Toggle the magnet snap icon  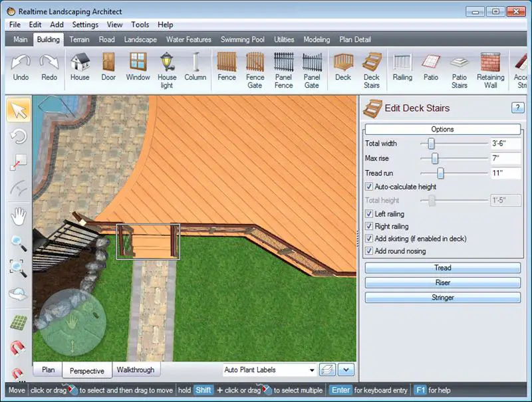point(18,348)
